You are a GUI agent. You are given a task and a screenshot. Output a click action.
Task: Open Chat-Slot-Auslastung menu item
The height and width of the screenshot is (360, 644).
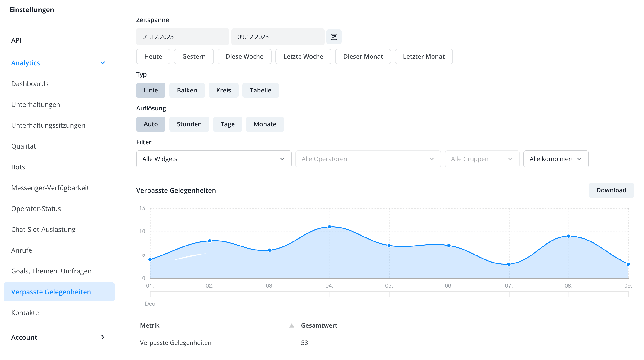pos(43,229)
